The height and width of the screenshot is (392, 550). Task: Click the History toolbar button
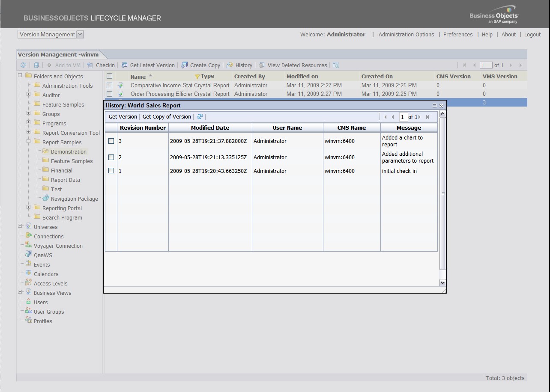(x=239, y=65)
